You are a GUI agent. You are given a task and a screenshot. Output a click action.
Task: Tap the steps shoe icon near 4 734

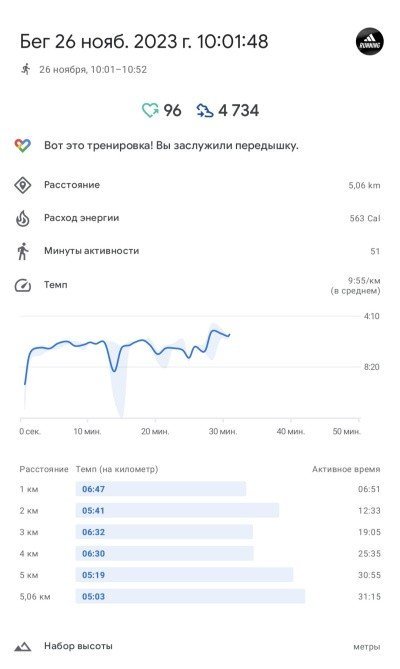[204, 111]
